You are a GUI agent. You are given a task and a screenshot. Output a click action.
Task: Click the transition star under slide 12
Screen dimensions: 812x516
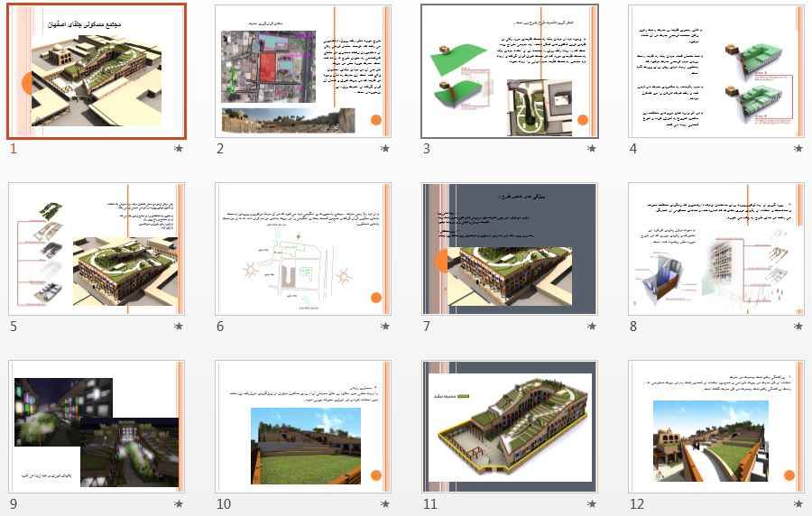point(798,503)
